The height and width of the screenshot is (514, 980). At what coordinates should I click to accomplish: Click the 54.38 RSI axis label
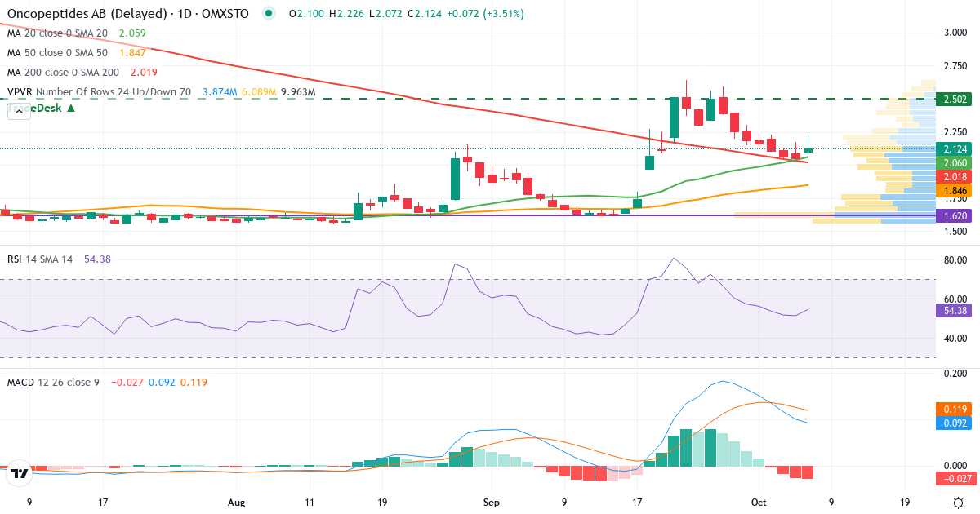(x=955, y=310)
